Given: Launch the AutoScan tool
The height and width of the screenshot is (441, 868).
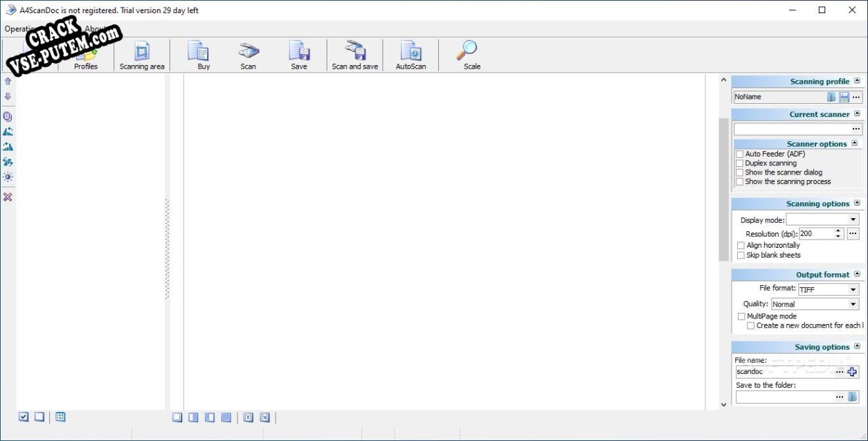Looking at the screenshot, I should pyautogui.click(x=411, y=55).
